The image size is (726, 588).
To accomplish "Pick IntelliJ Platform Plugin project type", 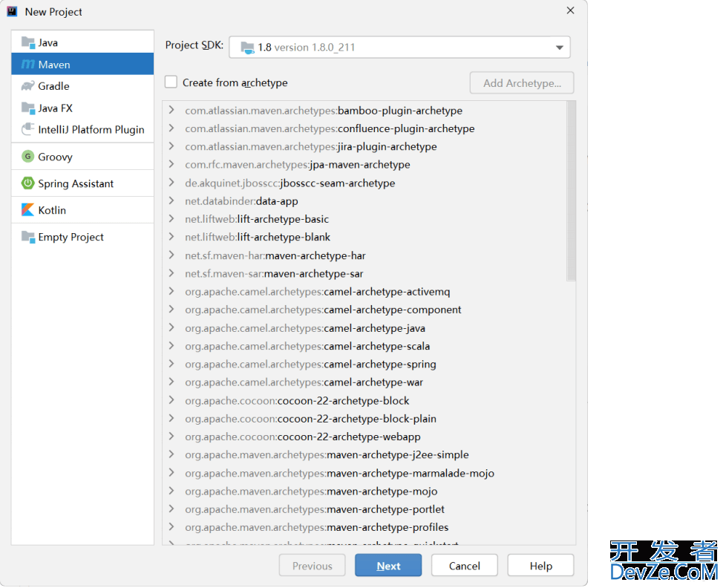I will pos(82,129).
